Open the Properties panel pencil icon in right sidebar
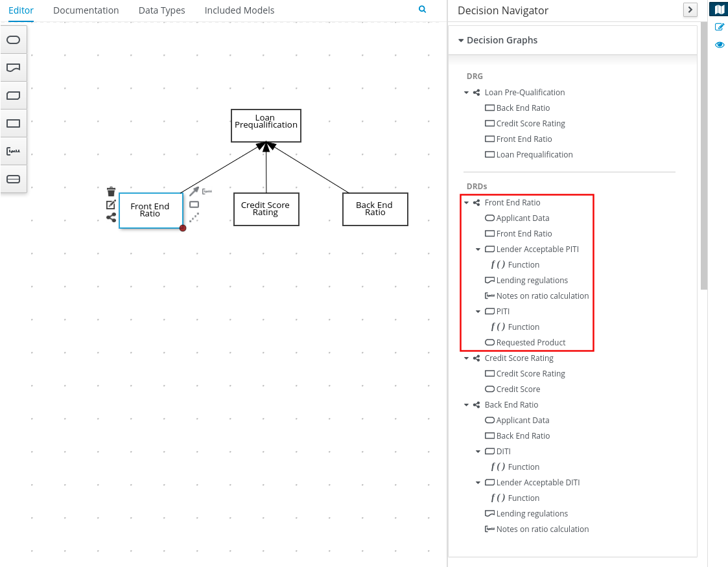The image size is (728, 567). (x=719, y=27)
